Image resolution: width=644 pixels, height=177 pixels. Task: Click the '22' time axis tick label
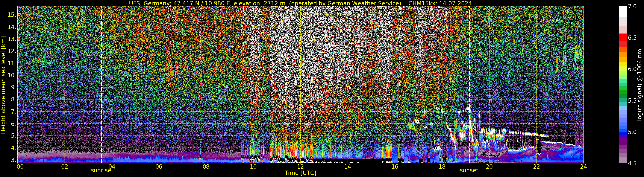(x=536, y=166)
